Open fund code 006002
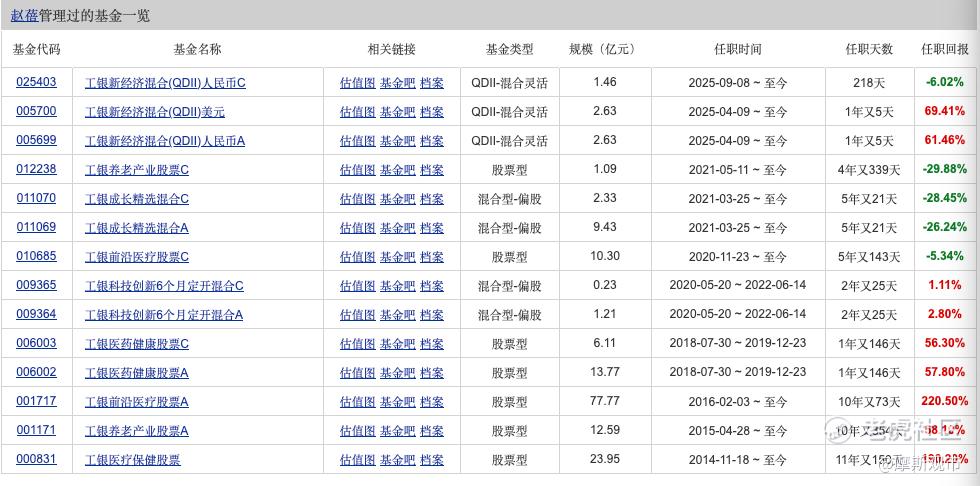The height and width of the screenshot is (486, 980). pyautogui.click(x=36, y=372)
